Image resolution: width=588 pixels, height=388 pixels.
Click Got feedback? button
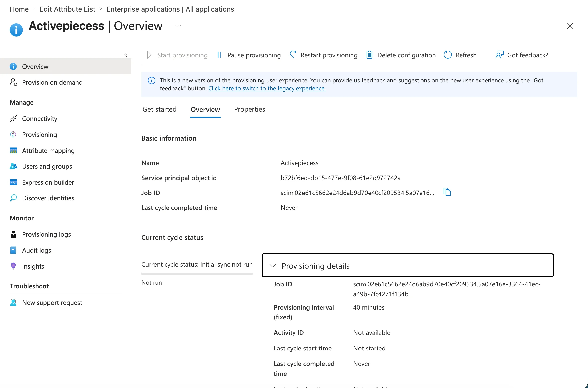click(522, 55)
